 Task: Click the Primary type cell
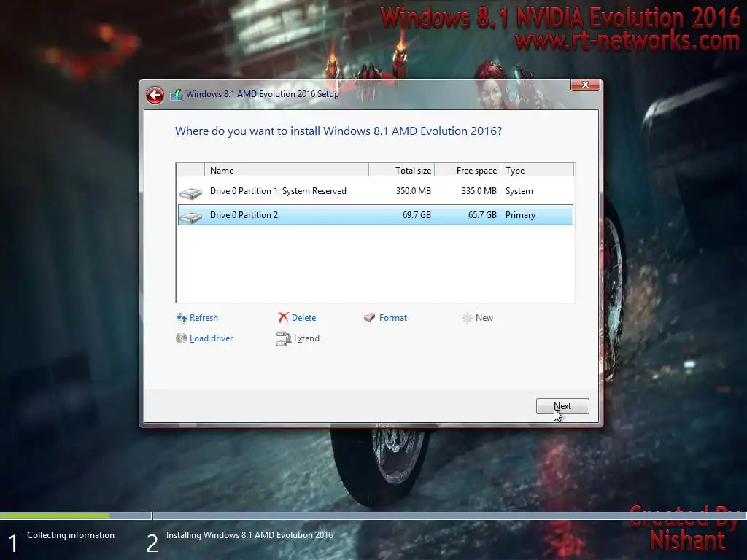(520, 215)
